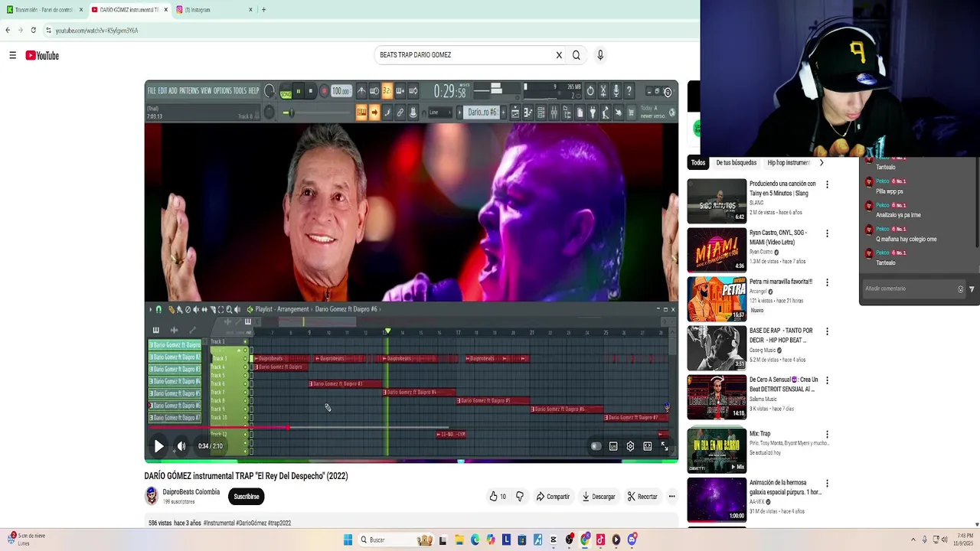Viewport: 980px width, 551px height.
Task: Open a new browser tab
Action: pos(263,10)
